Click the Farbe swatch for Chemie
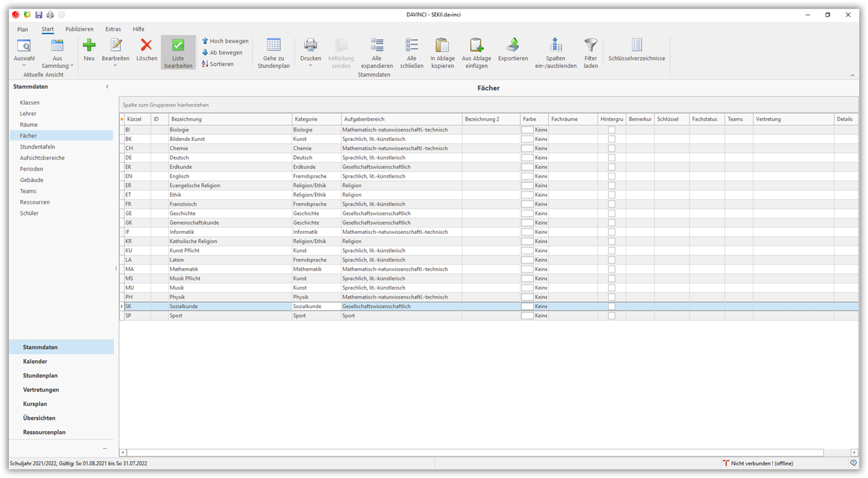The width and height of the screenshot is (868, 478). tap(527, 149)
